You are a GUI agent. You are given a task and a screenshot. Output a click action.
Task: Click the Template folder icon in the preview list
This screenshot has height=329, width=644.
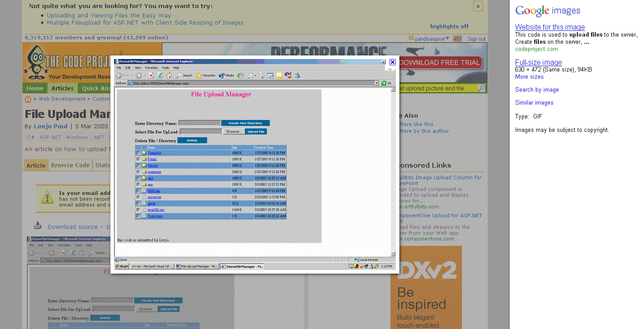pyautogui.click(x=144, y=153)
